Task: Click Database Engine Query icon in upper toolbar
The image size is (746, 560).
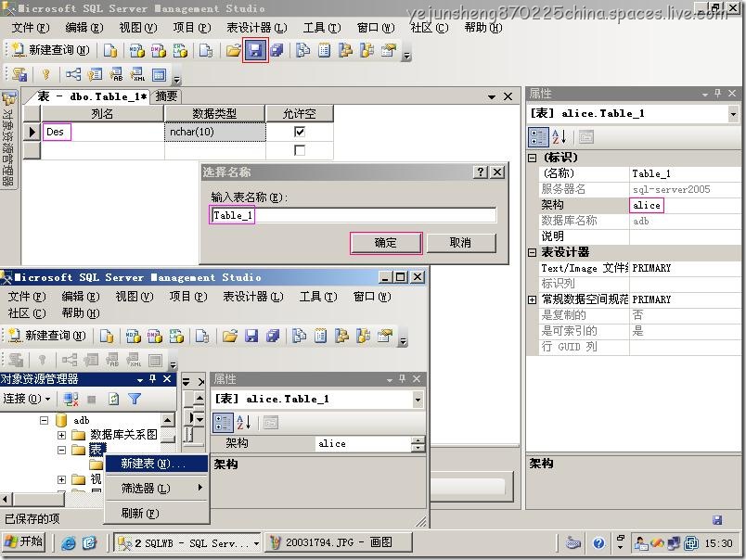Action: [x=110, y=50]
